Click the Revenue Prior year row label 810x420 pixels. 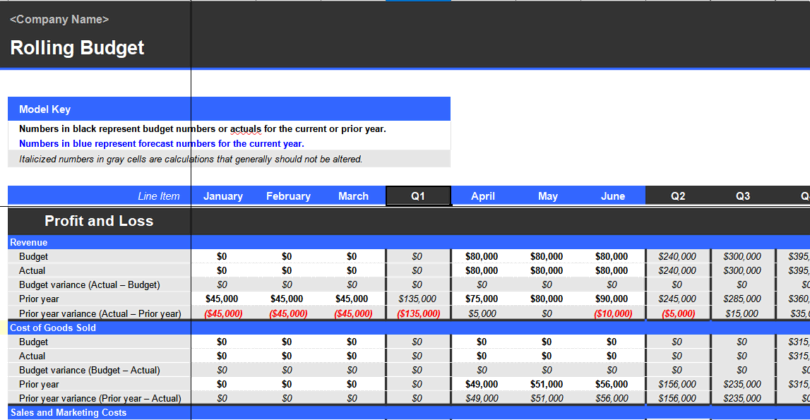(x=39, y=299)
